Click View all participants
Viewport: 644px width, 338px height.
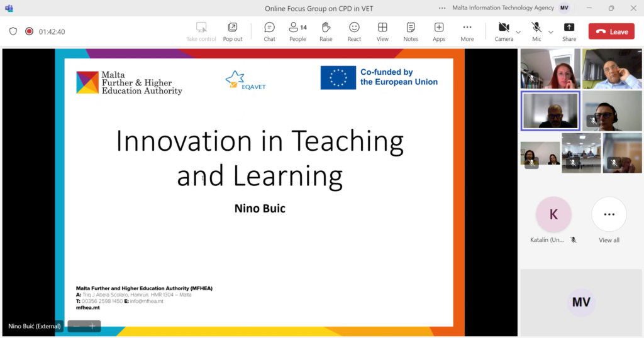609,219
